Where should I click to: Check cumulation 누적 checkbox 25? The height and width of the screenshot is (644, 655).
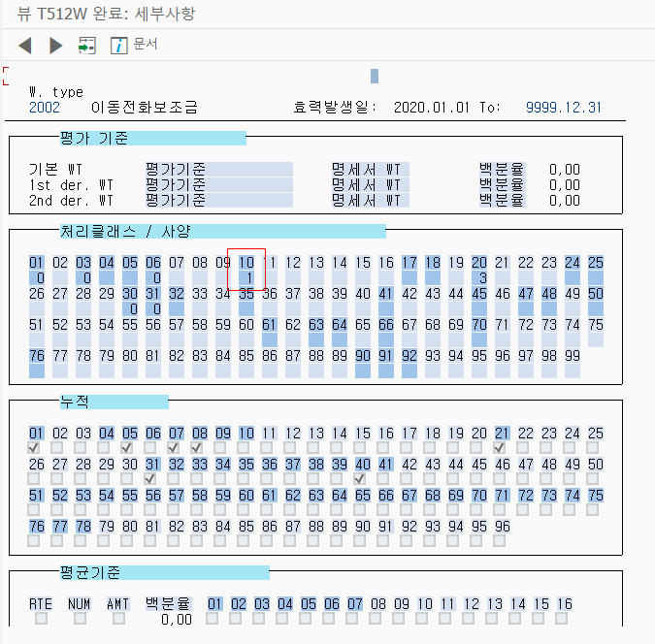coord(592,448)
